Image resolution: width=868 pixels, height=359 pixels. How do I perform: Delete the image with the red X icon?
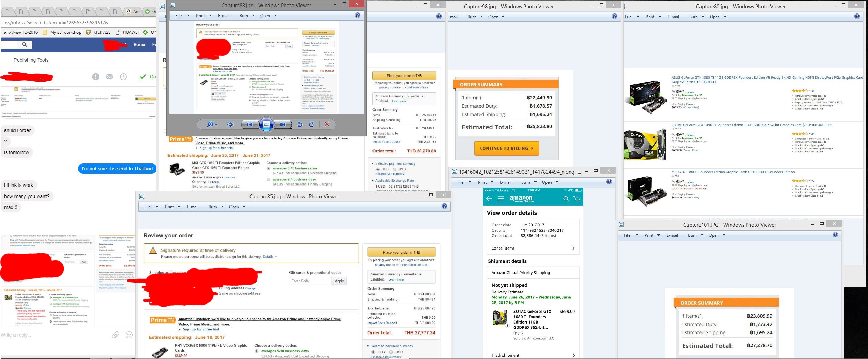click(327, 125)
